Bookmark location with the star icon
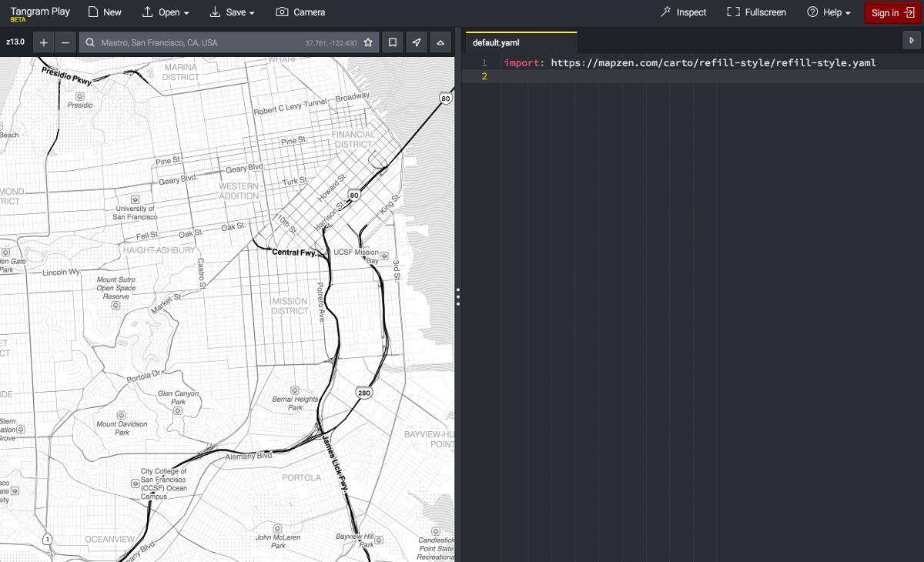Screen dimensions: 924x562 click(x=368, y=43)
